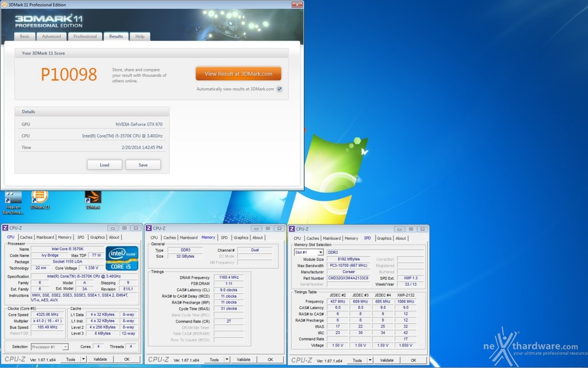
Task: Open the Processor #1 selection dropdown
Action: click(50, 347)
